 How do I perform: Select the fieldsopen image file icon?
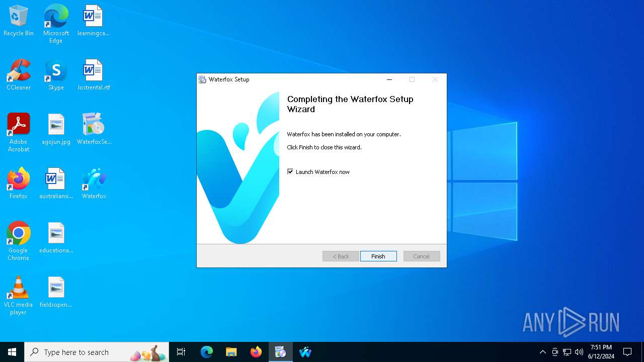click(x=56, y=292)
